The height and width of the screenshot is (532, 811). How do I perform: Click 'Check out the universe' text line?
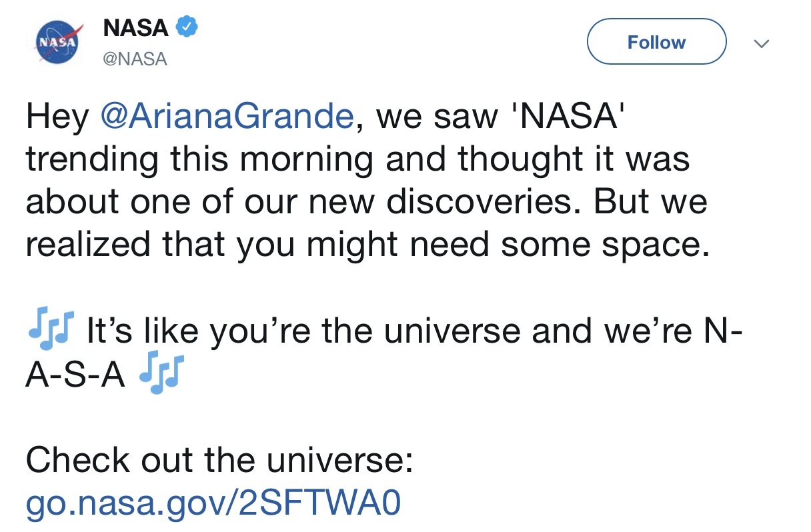point(213,459)
